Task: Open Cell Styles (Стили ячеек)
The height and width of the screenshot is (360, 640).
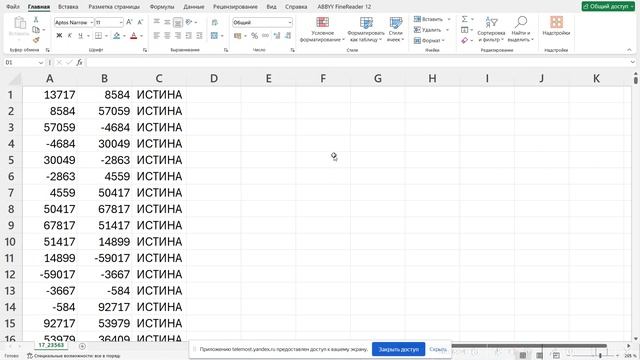Action: (396, 29)
